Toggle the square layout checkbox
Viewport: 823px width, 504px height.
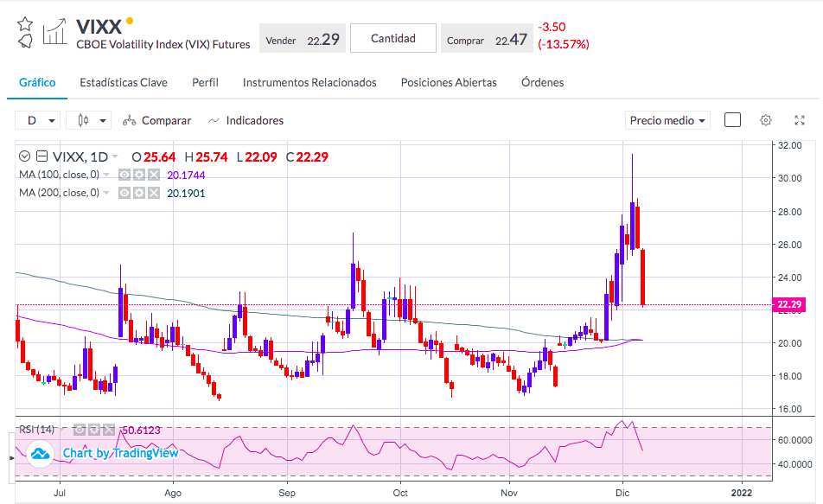pyautogui.click(x=732, y=120)
